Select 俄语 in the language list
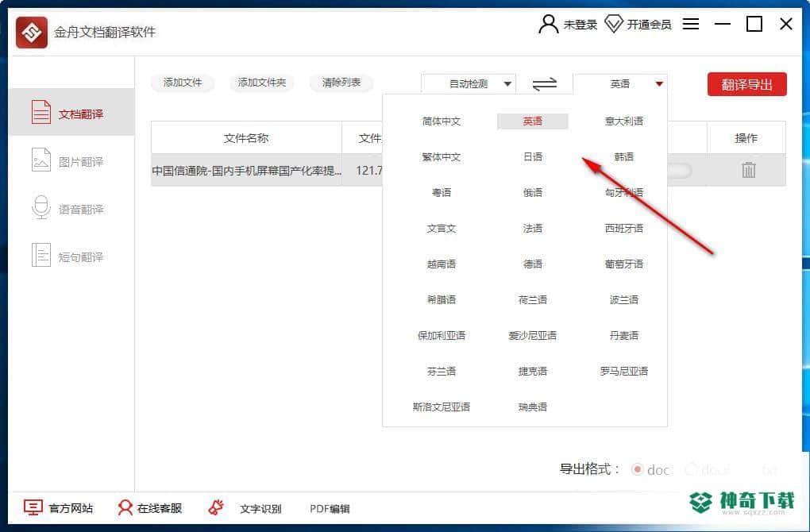Screen dimensions: 810x532 533,193
